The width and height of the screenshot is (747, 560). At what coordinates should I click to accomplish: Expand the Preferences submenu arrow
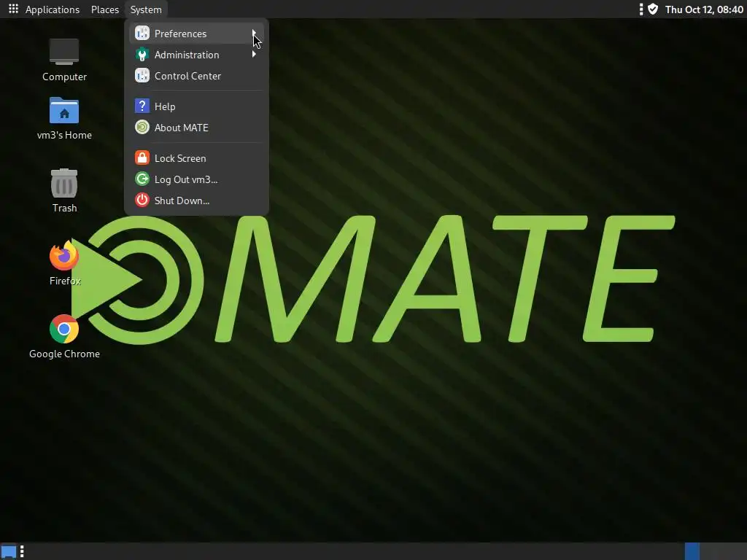point(254,33)
